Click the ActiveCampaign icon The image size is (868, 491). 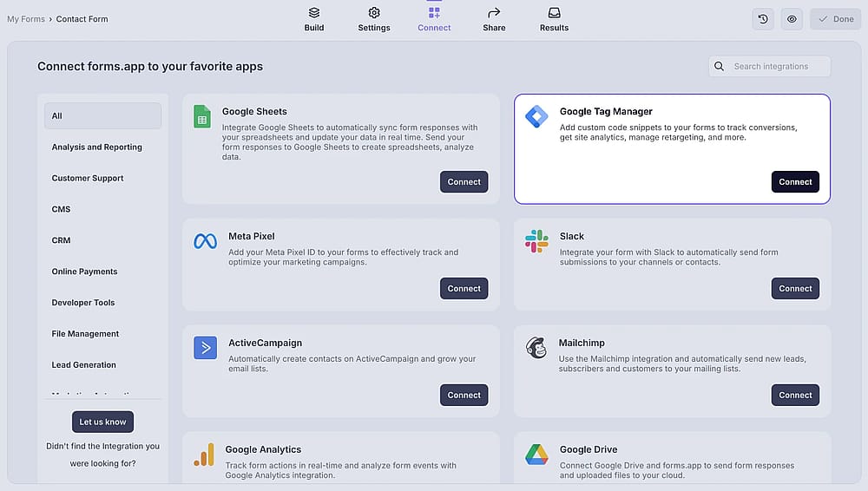tap(206, 348)
